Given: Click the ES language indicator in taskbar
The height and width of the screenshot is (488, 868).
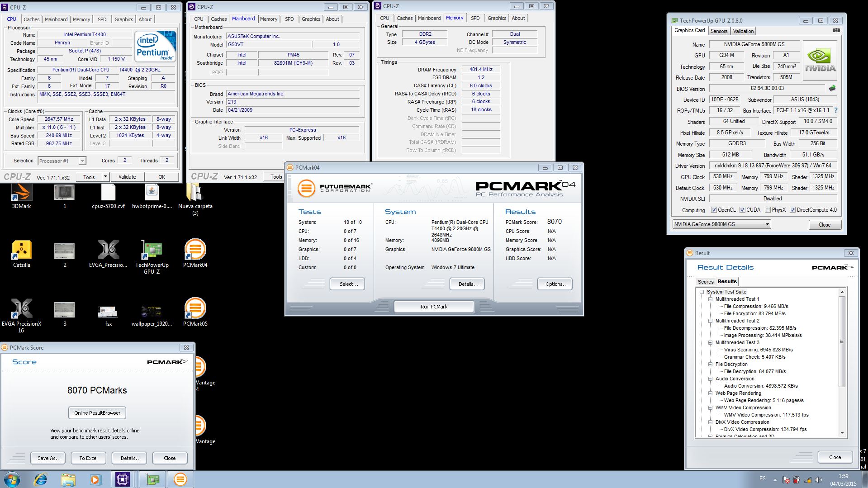Looking at the screenshot, I should 762,479.
